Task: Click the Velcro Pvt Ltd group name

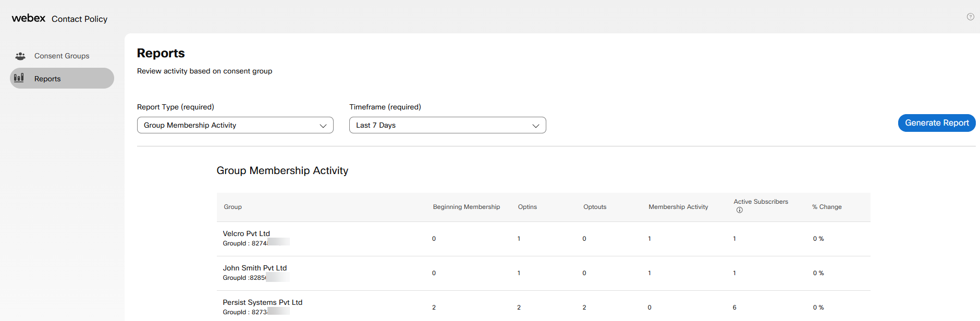Action: click(246, 233)
